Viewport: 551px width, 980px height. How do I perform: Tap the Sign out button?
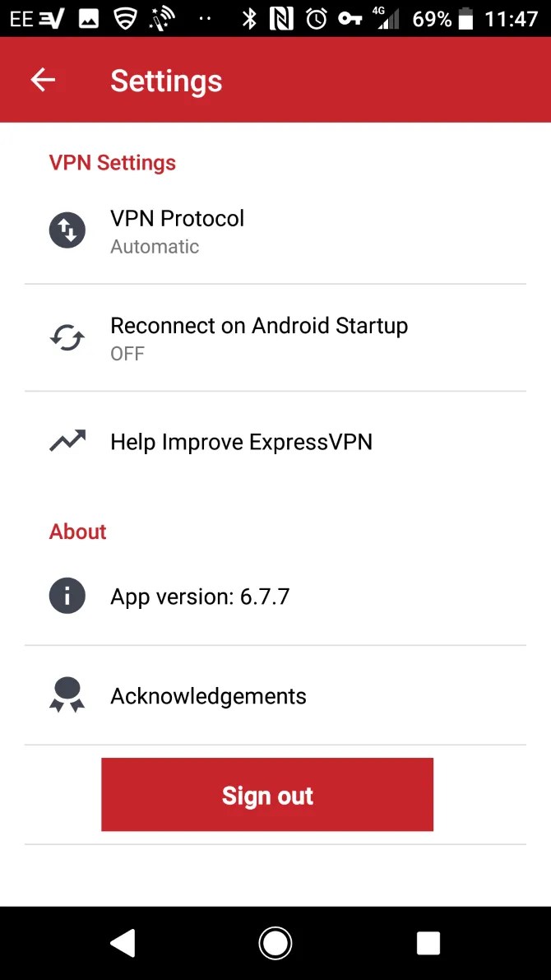tap(266, 794)
